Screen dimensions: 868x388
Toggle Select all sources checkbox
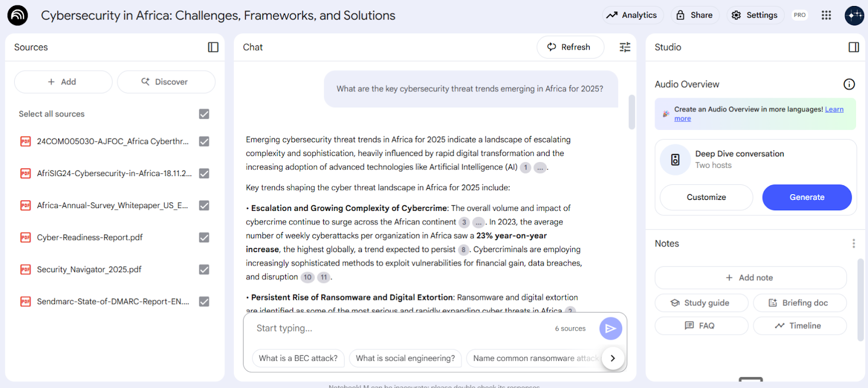(x=204, y=114)
